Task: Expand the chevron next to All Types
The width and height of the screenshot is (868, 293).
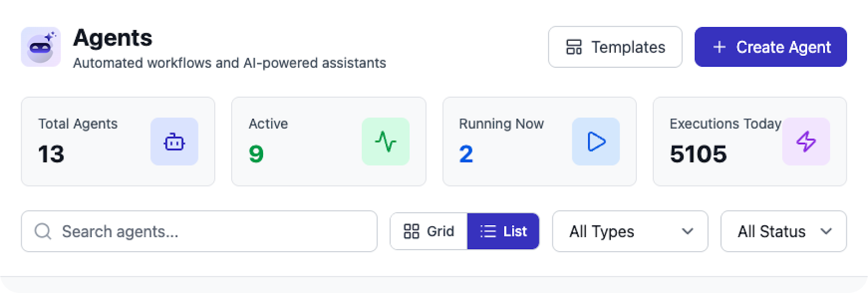Action: 687,231
